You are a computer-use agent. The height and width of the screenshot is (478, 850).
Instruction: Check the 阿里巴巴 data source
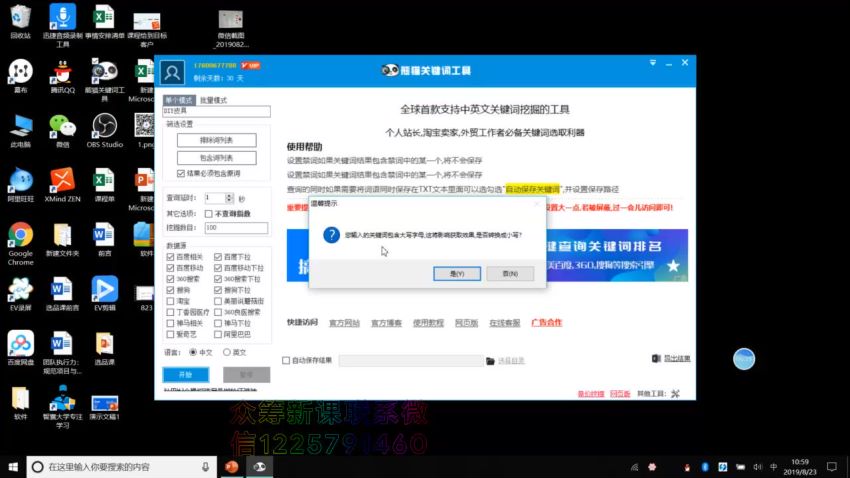click(218, 334)
